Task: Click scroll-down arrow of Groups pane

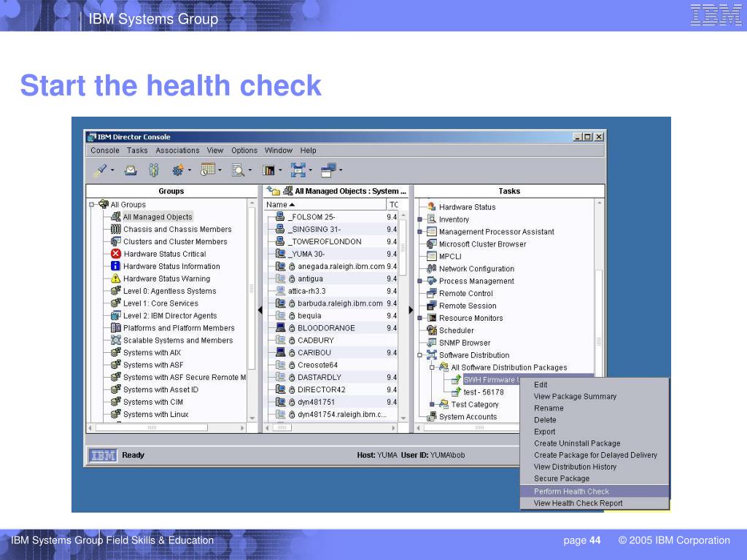Action: 252,418
